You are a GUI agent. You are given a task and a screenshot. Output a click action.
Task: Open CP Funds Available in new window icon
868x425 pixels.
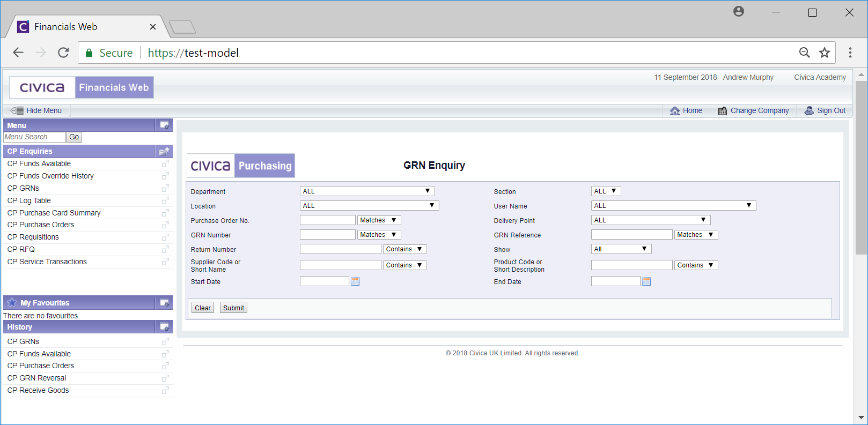coord(165,164)
